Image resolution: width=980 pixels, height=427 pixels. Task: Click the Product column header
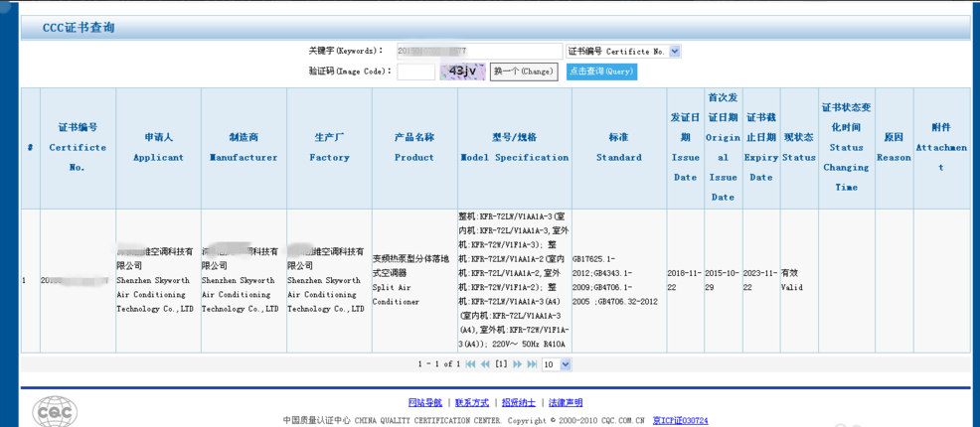[x=414, y=148]
